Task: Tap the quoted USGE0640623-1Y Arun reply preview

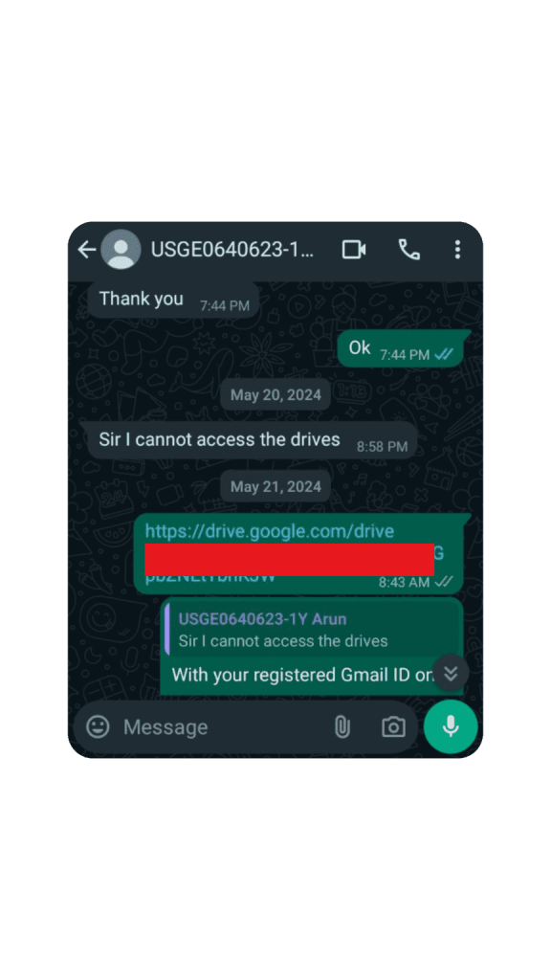Action: click(311, 630)
